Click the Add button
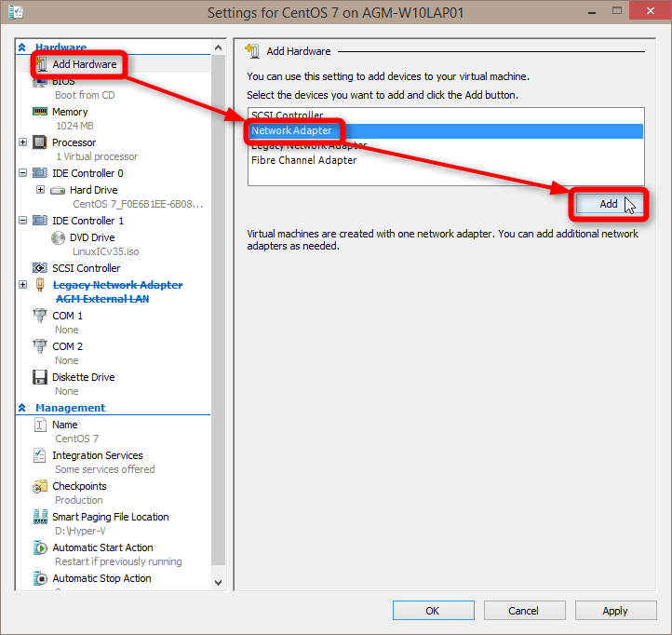The height and width of the screenshot is (635, 672). [609, 204]
